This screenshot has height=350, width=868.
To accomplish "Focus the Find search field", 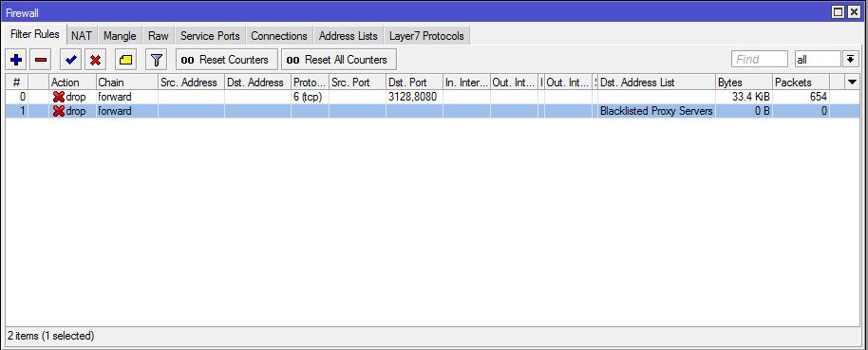I will point(760,59).
